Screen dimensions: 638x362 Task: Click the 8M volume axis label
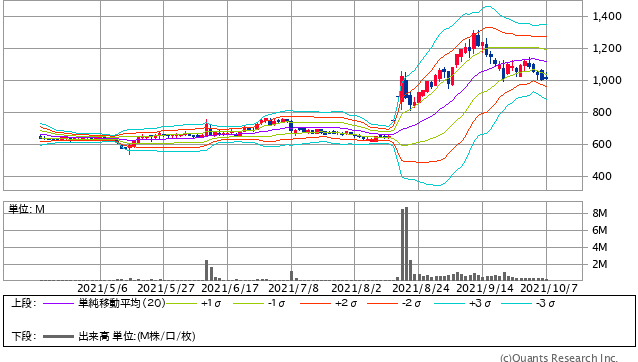pos(600,213)
